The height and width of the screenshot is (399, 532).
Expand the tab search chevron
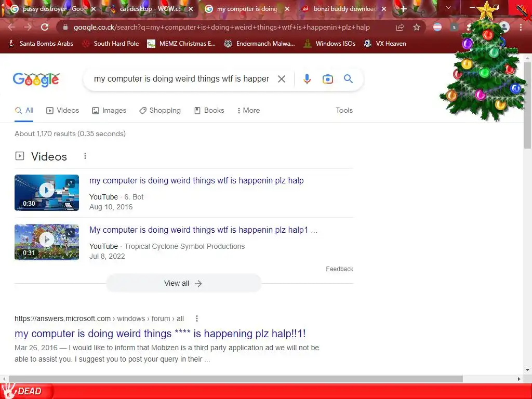tap(448, 7)
